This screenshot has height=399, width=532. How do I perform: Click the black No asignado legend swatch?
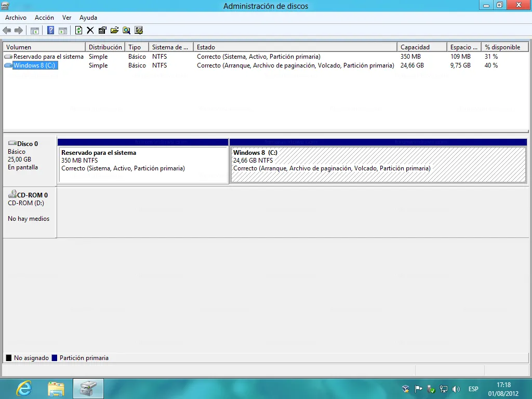(9, 358)
